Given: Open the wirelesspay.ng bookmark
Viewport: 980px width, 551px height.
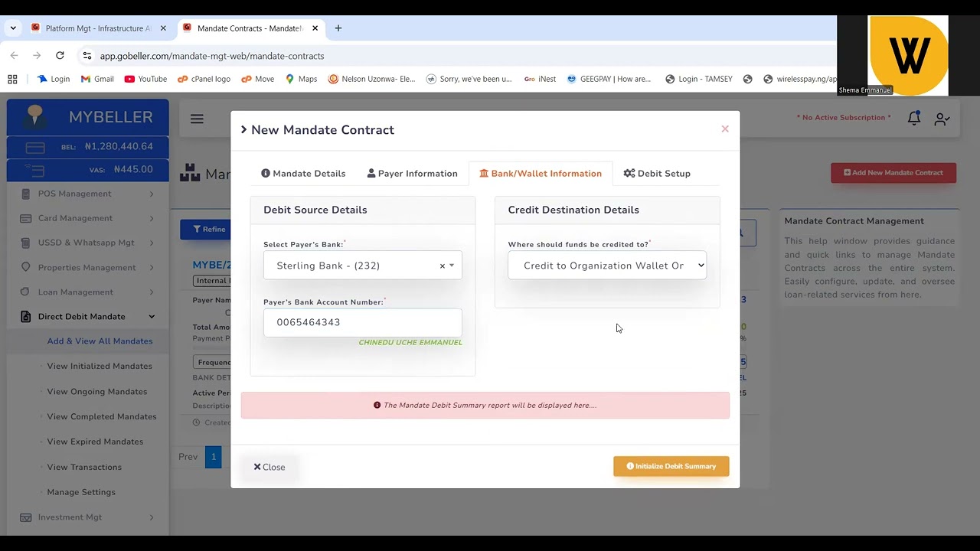Looking at the screenshot, I should (800, 79).
